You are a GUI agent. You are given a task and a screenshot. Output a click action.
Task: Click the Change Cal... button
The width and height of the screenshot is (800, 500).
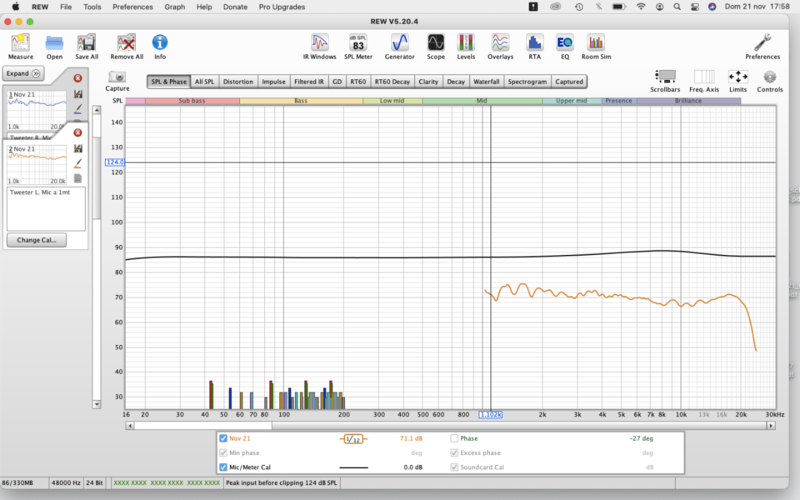tap(35, 240)
